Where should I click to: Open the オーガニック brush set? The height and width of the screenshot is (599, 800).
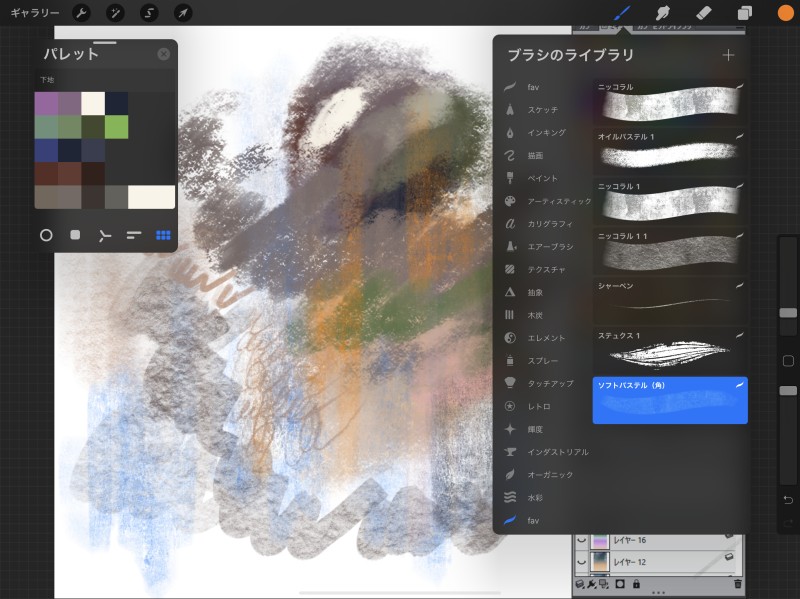click(546, 475)
